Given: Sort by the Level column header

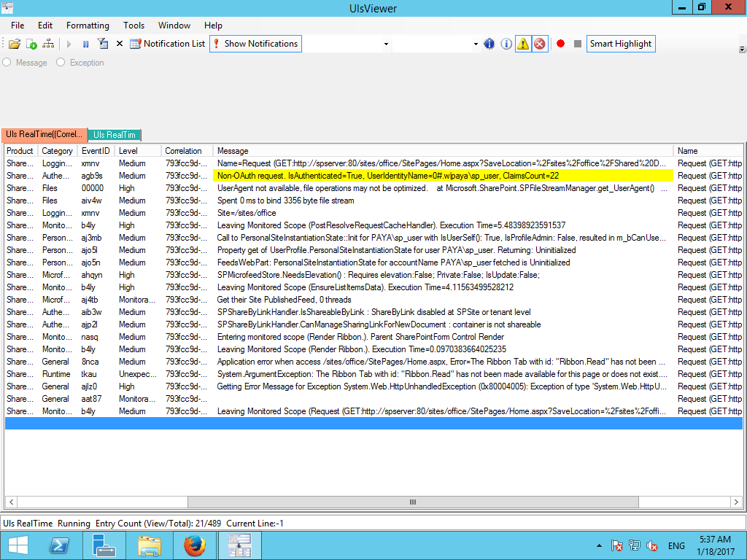Looking at the screenshot, I should [x=138, y=151].
